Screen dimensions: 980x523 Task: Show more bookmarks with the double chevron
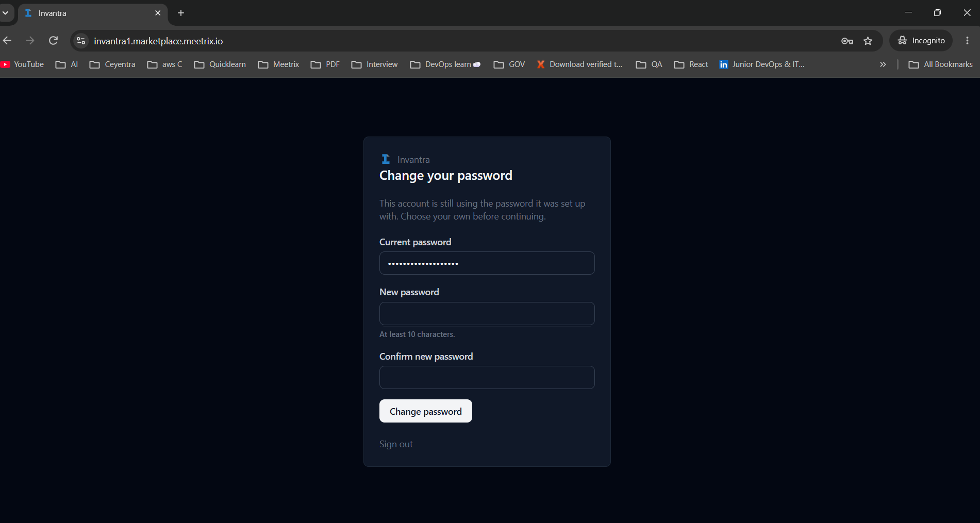(x=883, y=64)
